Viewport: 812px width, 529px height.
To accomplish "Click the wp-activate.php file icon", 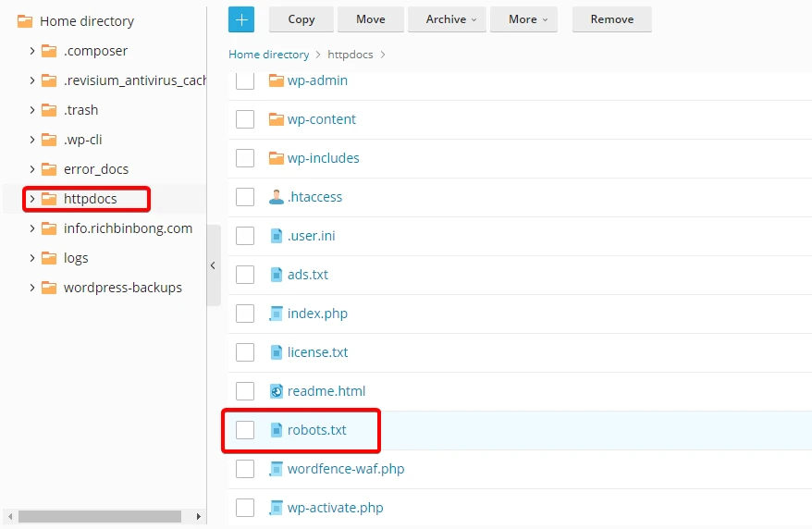I will [x=276, y=507].
